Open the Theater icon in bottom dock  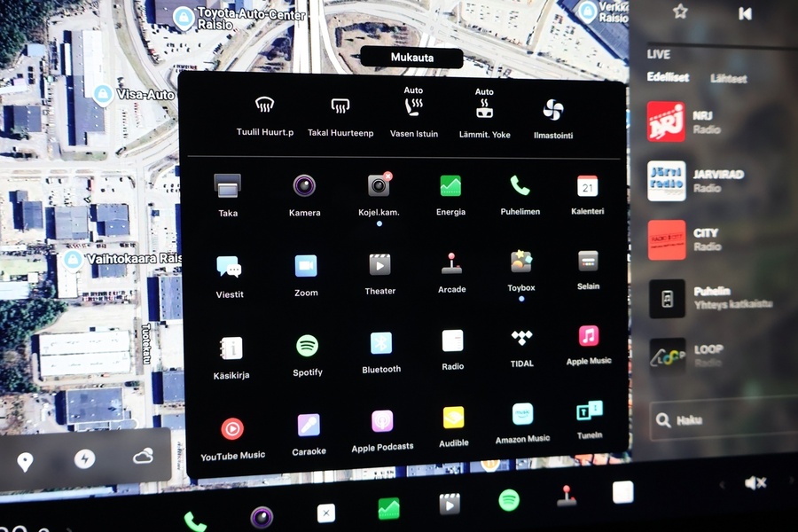(x=450, y=505)
